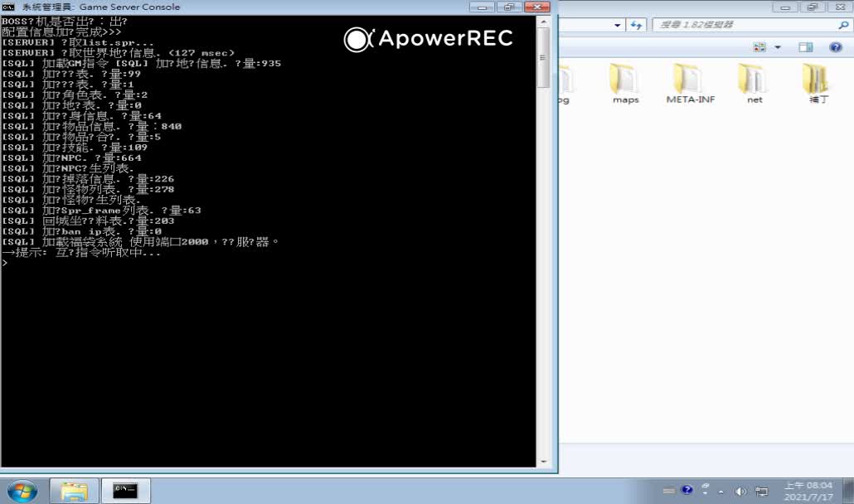The height and width of the screenshot is (504, 854).
Task: Toggle the Explorer preview pane icon
Action: coord(806,47)
